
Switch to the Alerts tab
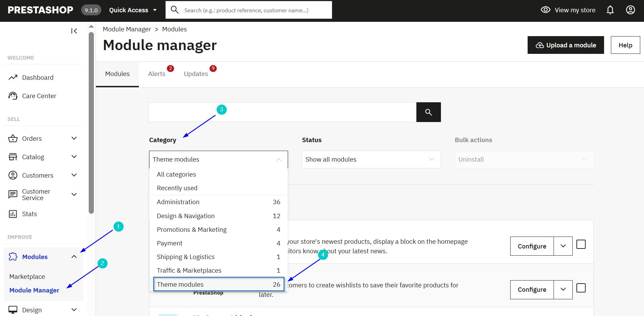[x=157, y=74]
